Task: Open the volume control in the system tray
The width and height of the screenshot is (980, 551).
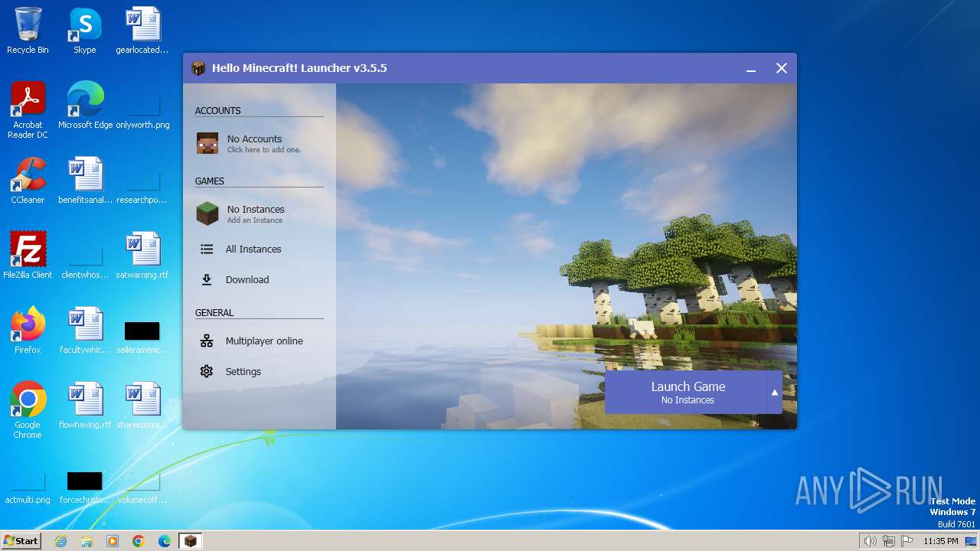Action: click(x=870, y=541)
